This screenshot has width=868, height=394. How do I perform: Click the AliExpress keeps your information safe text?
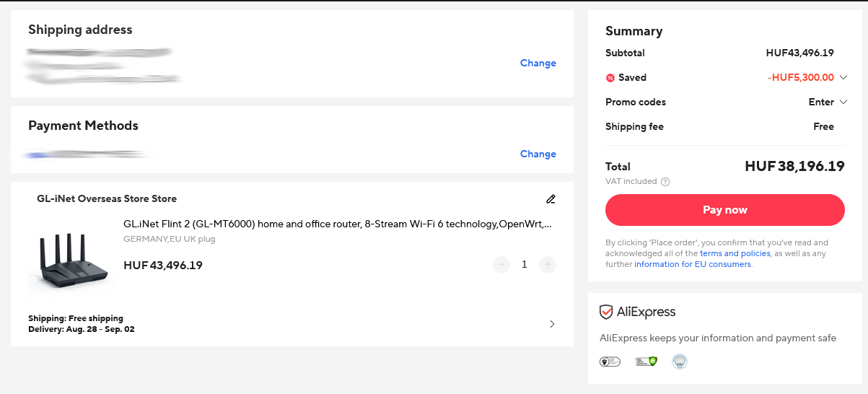tap(718, 338)
